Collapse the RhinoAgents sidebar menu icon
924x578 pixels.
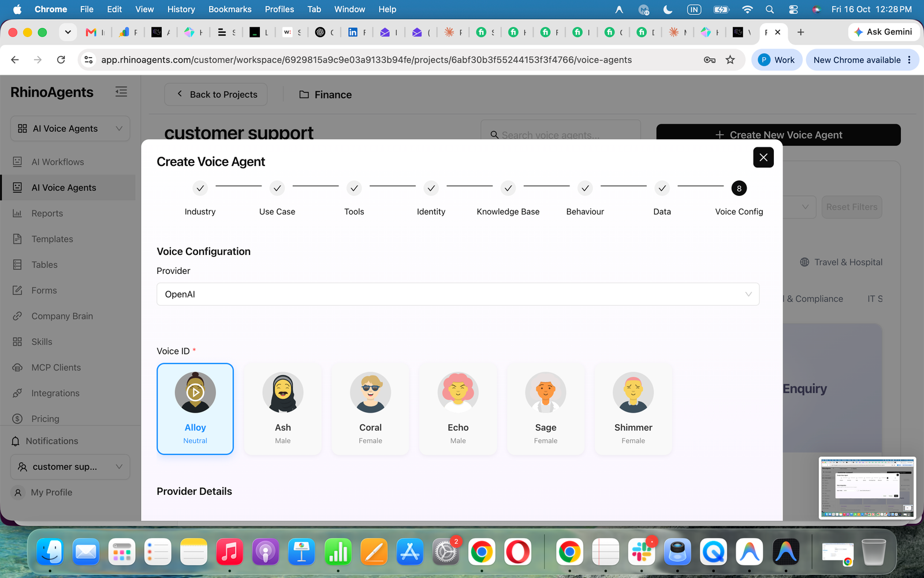click(121, 92)
